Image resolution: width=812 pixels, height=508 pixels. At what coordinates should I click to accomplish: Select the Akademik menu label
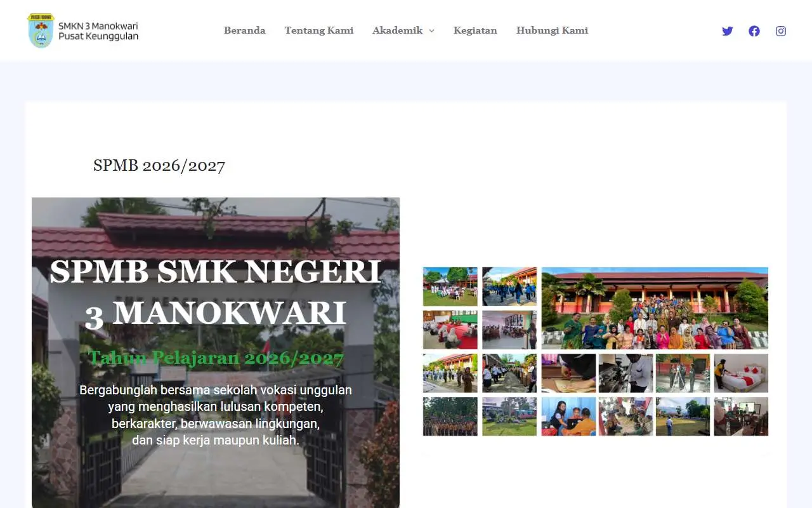398,30
